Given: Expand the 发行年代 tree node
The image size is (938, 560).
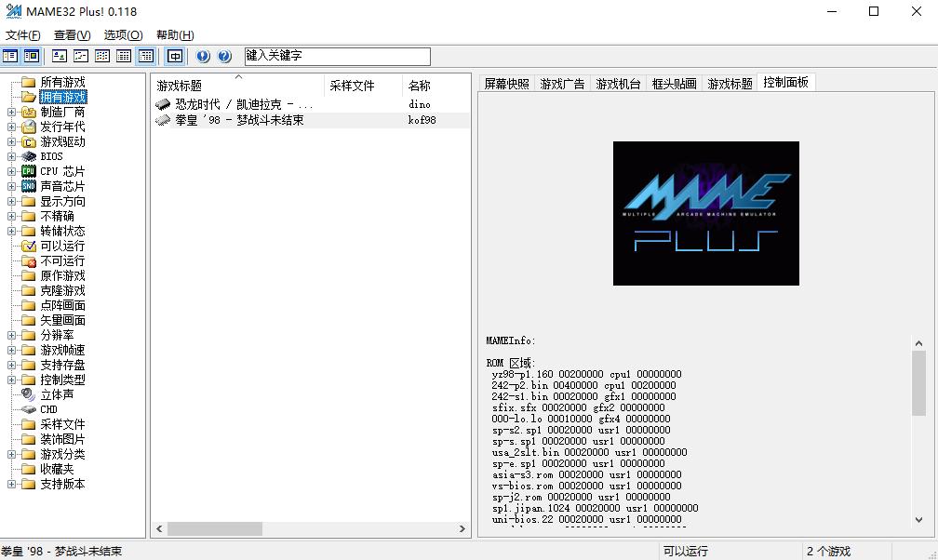Looking at the screenshot, I should 11,127.
